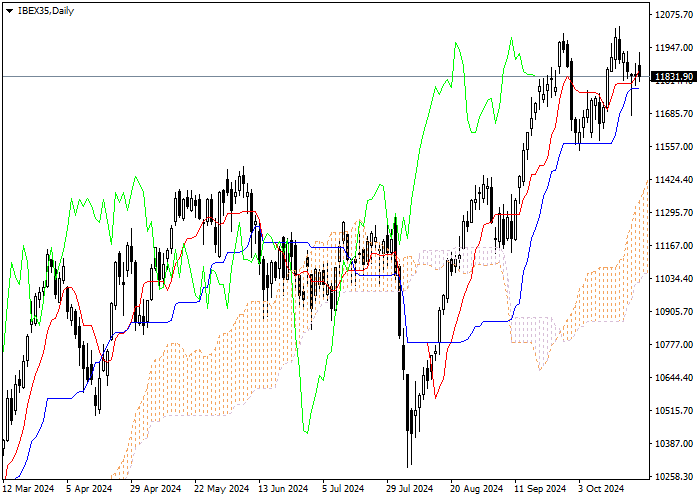Viewport: 700px width, 500px height.
Task: Click price axis value 10387.00
Action: 674,444
